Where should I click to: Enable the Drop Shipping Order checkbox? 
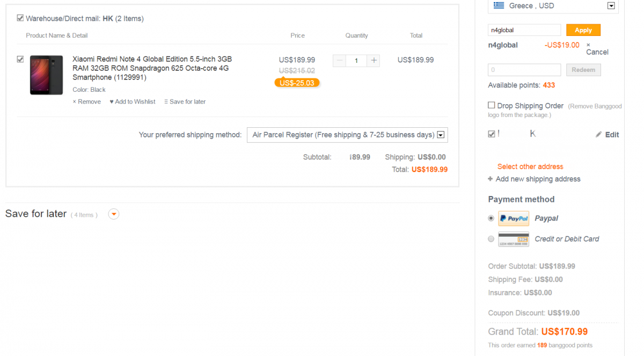(492, 105)
